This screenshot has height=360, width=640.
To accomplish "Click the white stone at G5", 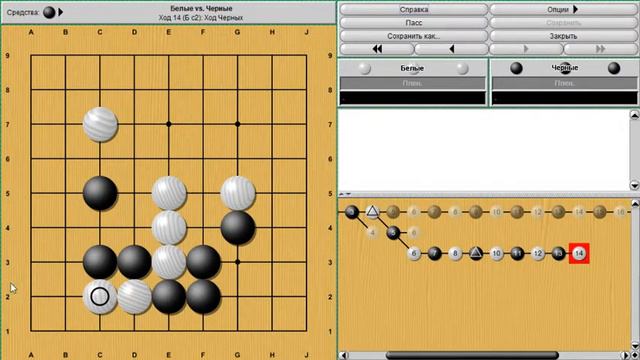I will (238, 193).
